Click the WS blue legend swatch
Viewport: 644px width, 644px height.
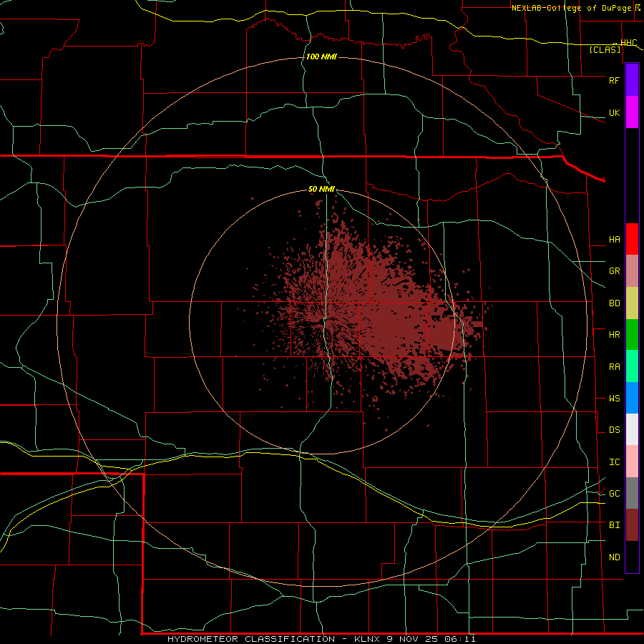pyautogui.click(x=632, y=398)
